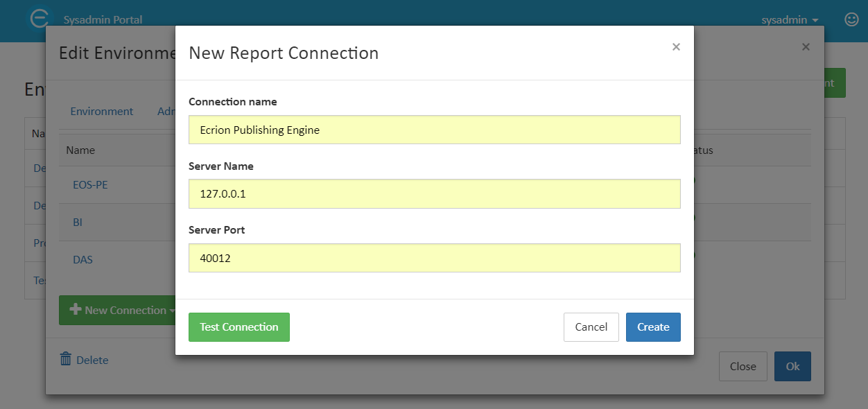
Task: Click the Test Connection button
Action: click(238, 327)
